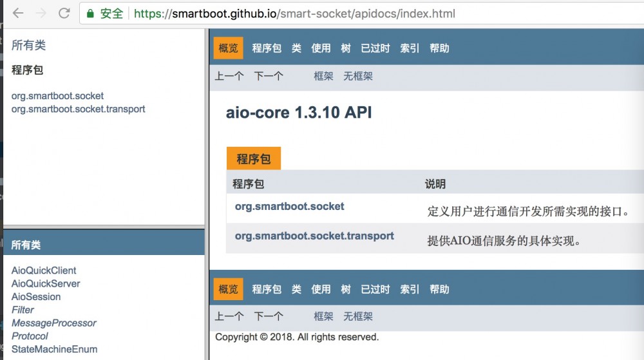Click description 提供AIO通信服务的具体实现
The height and width of the screenshot is (360, 644).
504,241
